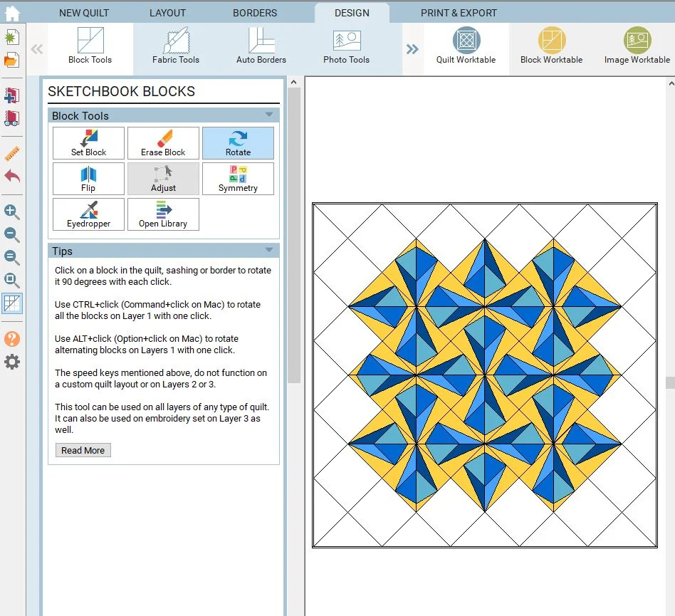Click left double-chevron ribbon arrow
Image resolution: width=675 pixels, height=616 pixels.
click(36, 49)
